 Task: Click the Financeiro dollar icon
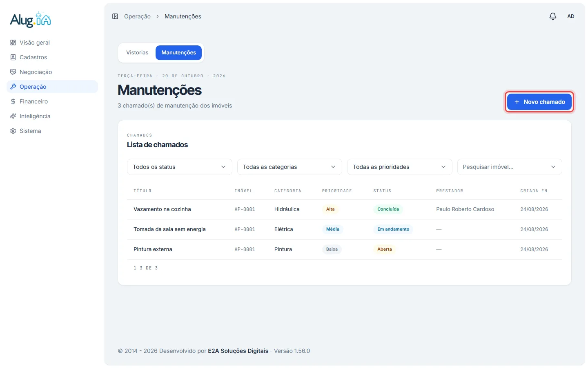point(13,101)
